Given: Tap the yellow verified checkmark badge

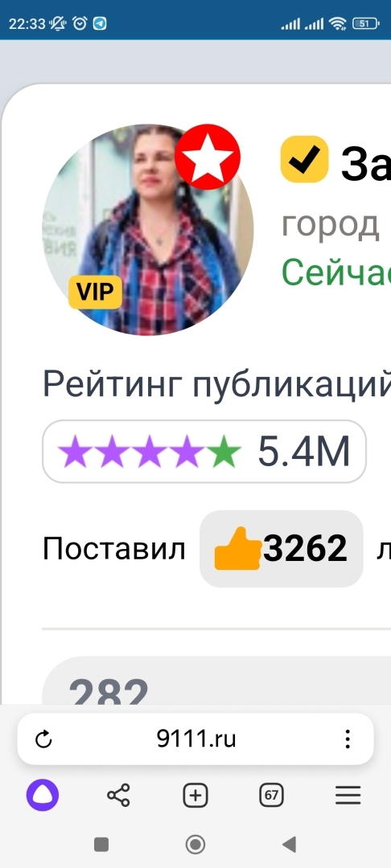Looking at the screenshot, I should pos(304,159).
